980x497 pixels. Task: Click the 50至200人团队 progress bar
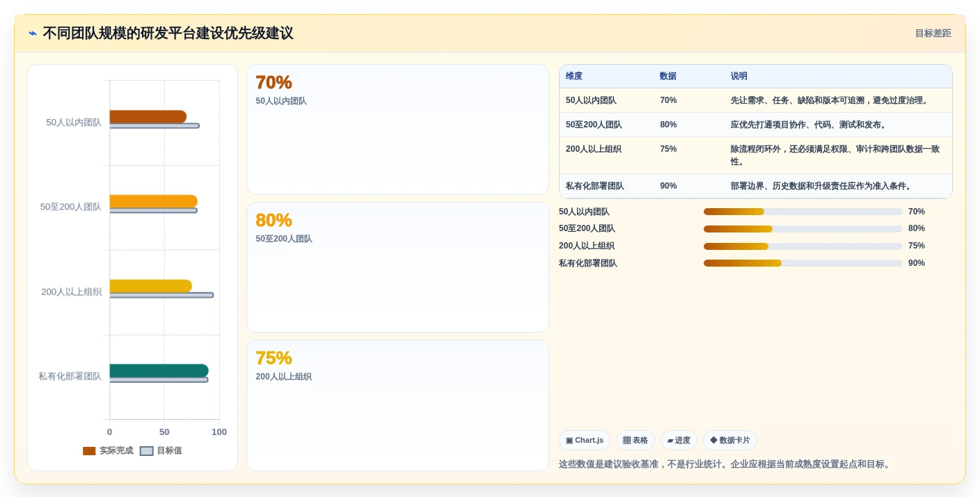pos(803,228)
